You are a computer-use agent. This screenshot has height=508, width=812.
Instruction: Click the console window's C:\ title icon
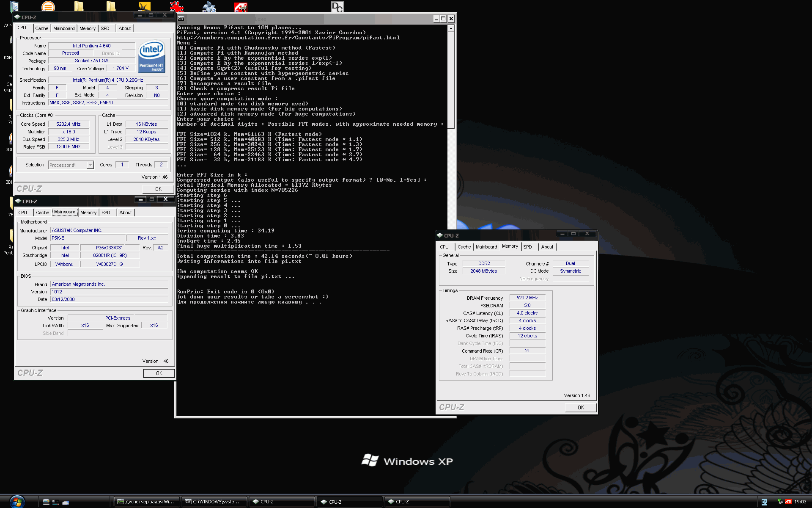coord(181,18)
